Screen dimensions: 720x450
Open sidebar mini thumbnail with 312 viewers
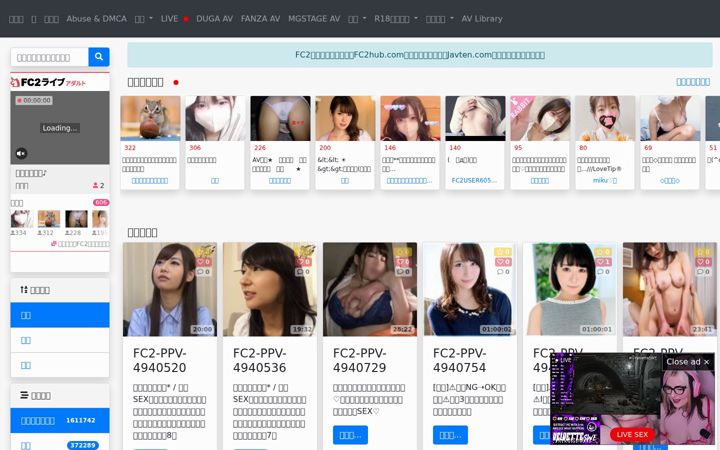click(x=49, y=219)
